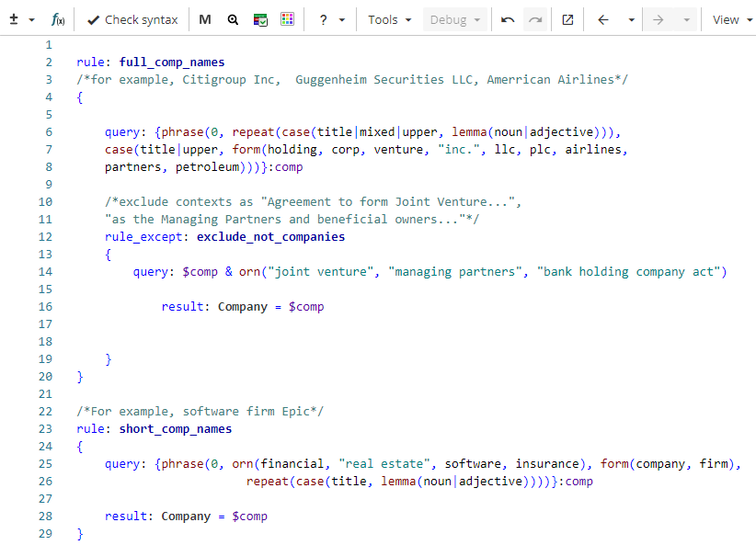This screenshot has height=545, width=756.
Task: Click the Undo arrow icon
Action: [x=508, y=19]
